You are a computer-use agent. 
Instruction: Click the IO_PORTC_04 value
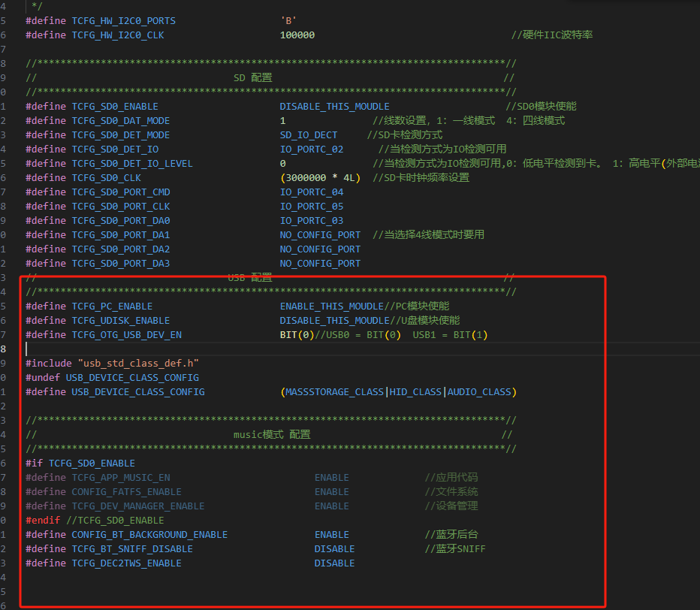(x=312, y=192)
